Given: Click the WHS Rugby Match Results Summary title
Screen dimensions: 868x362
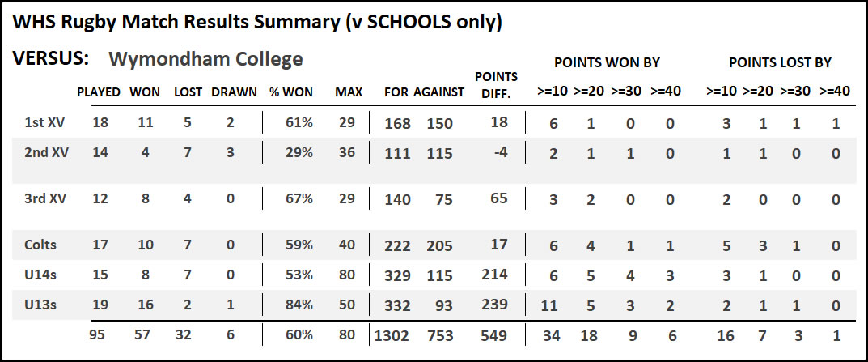Looking at the screenshot, I should coord(256,23).
